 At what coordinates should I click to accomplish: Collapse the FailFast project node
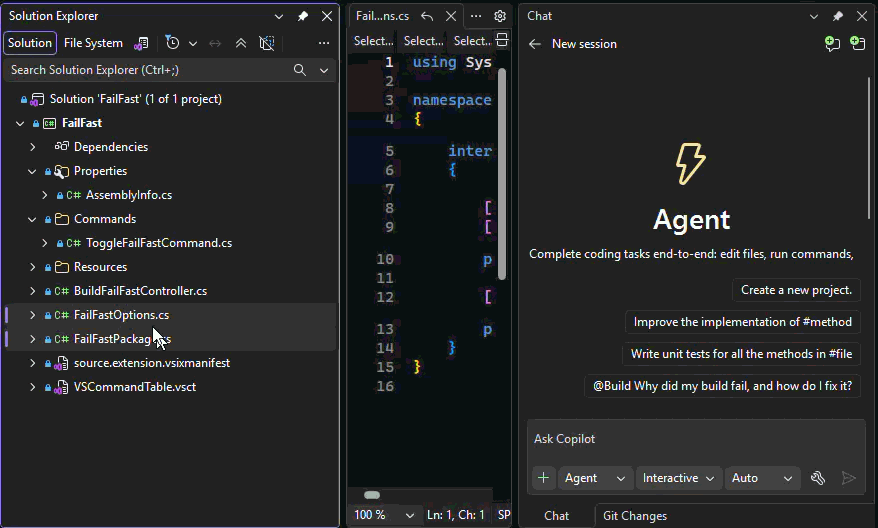pos(20,123)
